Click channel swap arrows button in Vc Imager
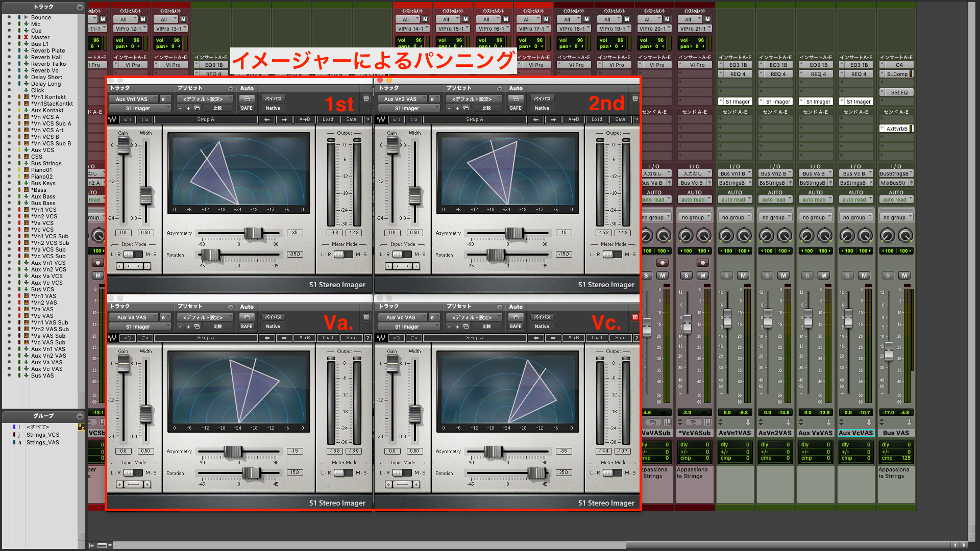Viewport: 980px width, 551px height. click(x=402, y=485)
